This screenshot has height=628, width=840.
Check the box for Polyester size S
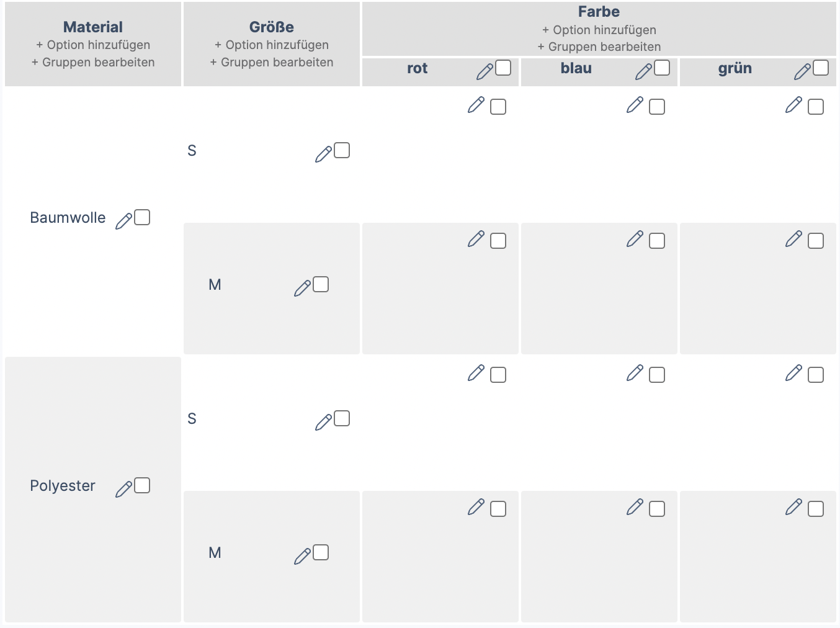pyautogui.click(x=342, y=418)
